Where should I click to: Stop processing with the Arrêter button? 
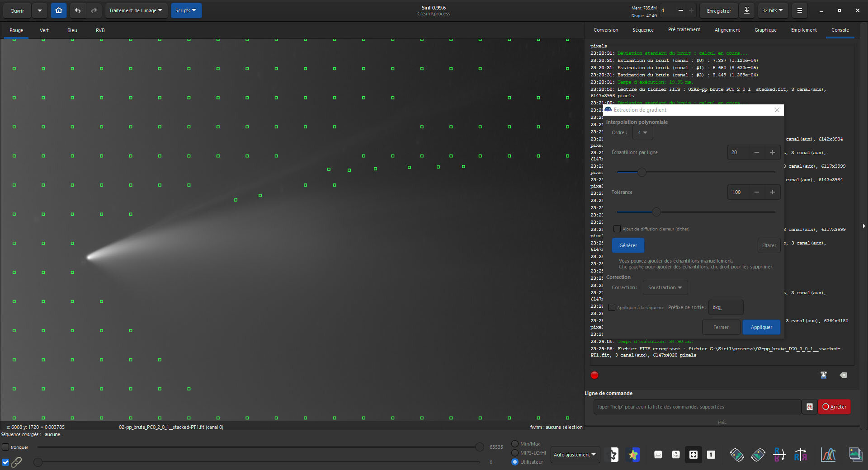[x=835, y=407]
